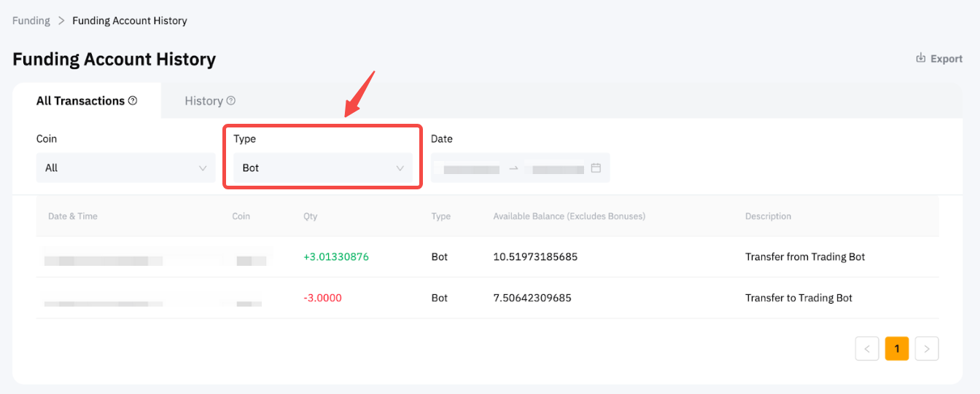Click the Export download icon
Image resolution: width=980 pixels, height=394 pixels.
point(921,58)
